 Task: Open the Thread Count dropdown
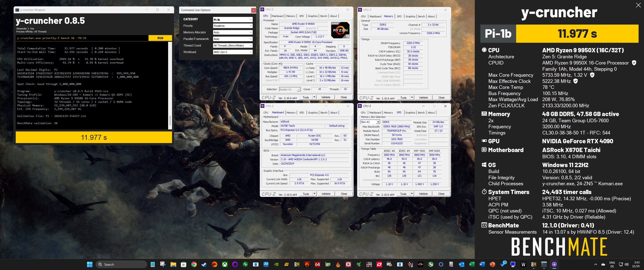click(x=233, y=45)
